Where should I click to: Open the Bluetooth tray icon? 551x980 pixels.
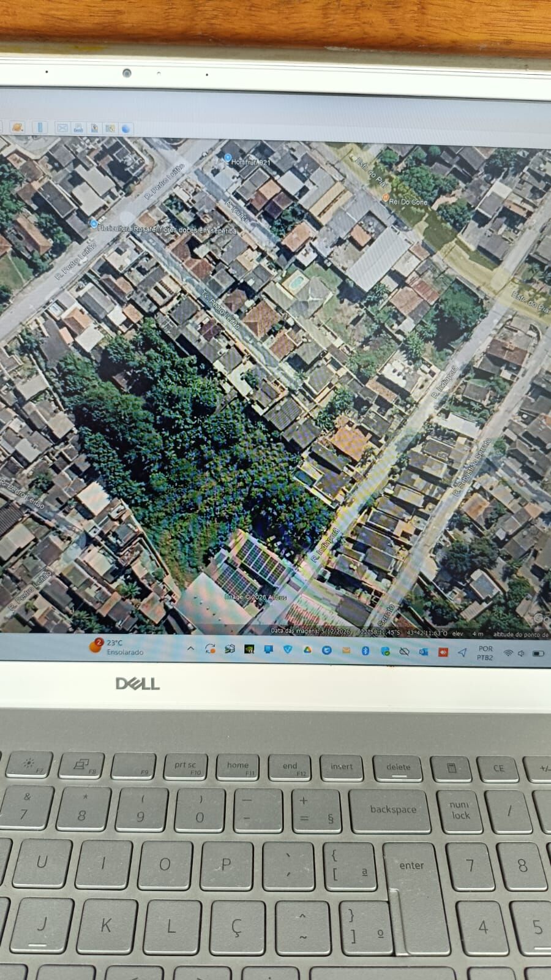365,650
